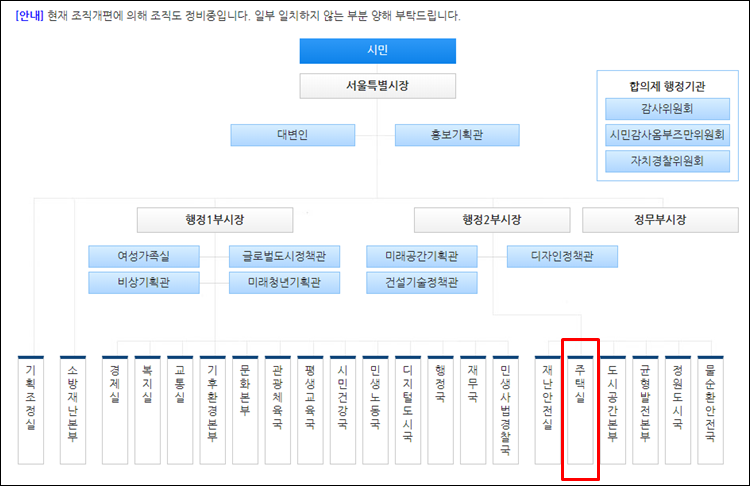Image resolution: width=750 pixels, height=486 pixels.
Task: Open the 문화본부 box
Action: click(x=245, y=410)
